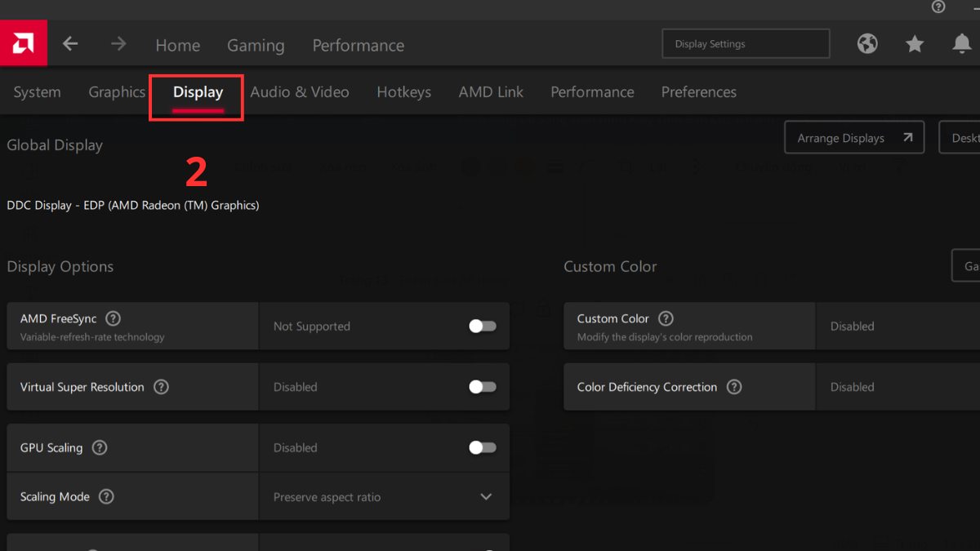Click "Modify the display's color reproduction" subtitle
The height and width of the screenshot is (551, 980).
[x=665, y=337]
